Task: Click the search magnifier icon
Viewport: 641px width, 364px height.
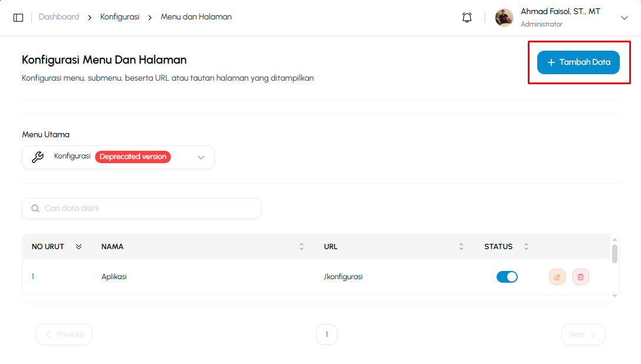Action: 35,209
